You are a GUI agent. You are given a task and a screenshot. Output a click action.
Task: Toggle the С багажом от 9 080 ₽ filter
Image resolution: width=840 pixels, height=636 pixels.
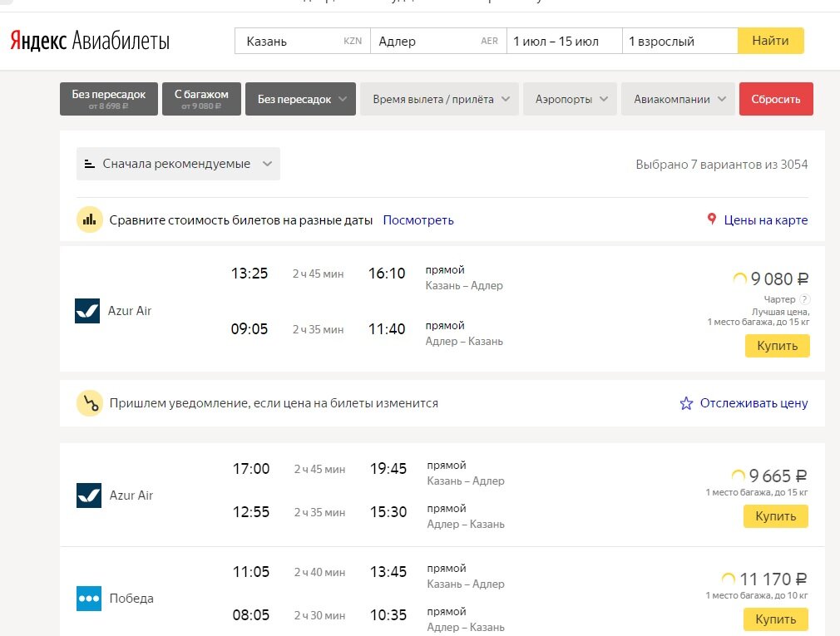click(201, 99)
